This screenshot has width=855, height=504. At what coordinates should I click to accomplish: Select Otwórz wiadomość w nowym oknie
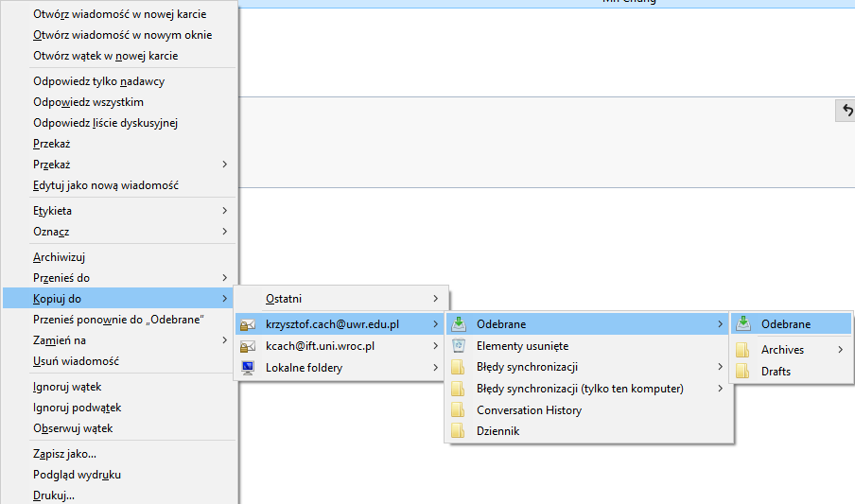click(x=122, y=35)
